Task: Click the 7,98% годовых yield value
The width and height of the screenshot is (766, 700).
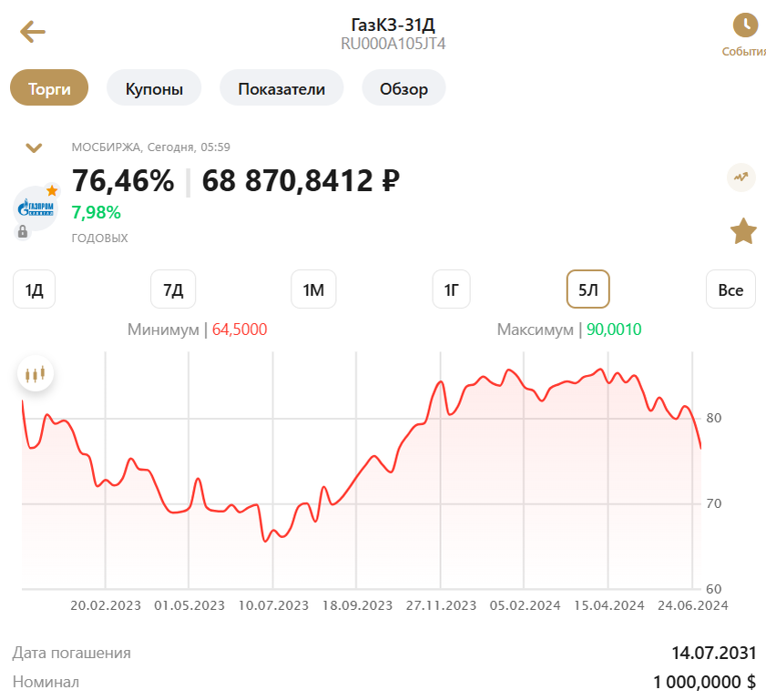Action: coord(96,212)
